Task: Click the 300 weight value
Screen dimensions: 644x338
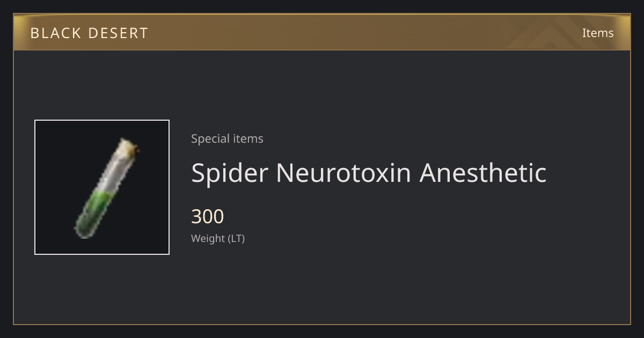Action: pyautogui.click(x=208, y=217)
